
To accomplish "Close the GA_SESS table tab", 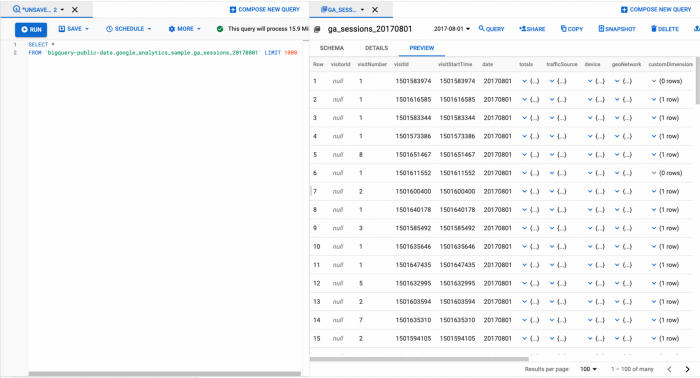I will pos(375,9).
